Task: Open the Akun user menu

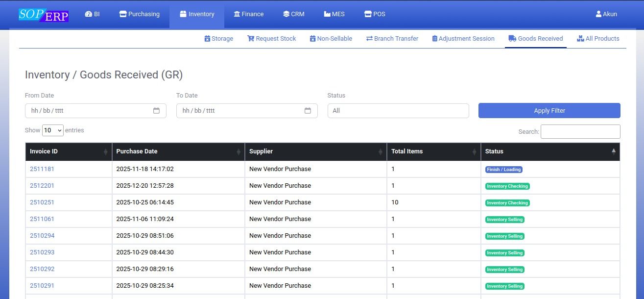Action: (x=606, y=14)
